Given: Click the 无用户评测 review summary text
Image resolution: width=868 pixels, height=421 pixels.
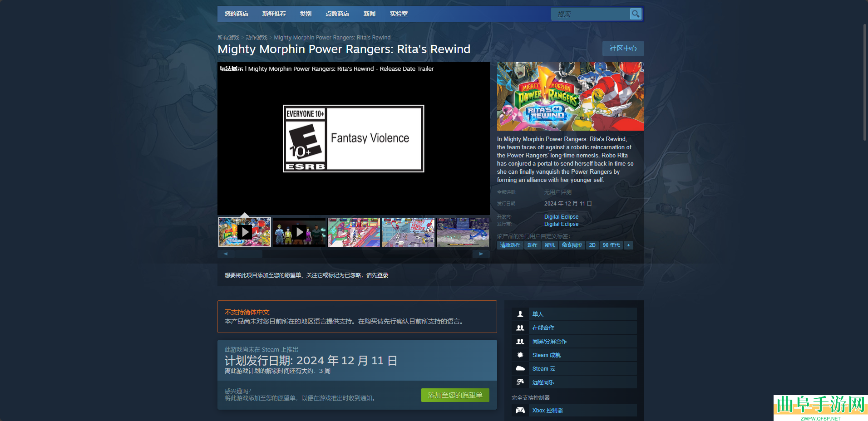Looking at the screenshot, I should tap(558, 192).
